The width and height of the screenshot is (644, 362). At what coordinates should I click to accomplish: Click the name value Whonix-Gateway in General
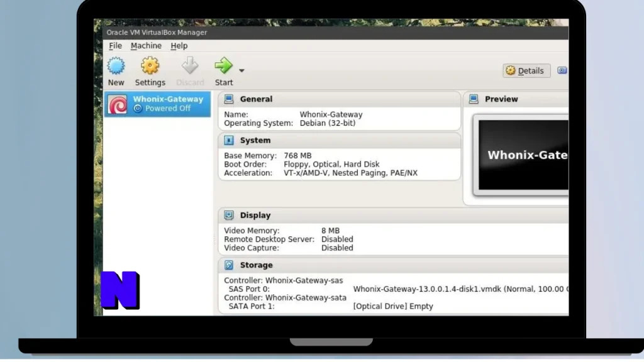[x=331, y=114]
